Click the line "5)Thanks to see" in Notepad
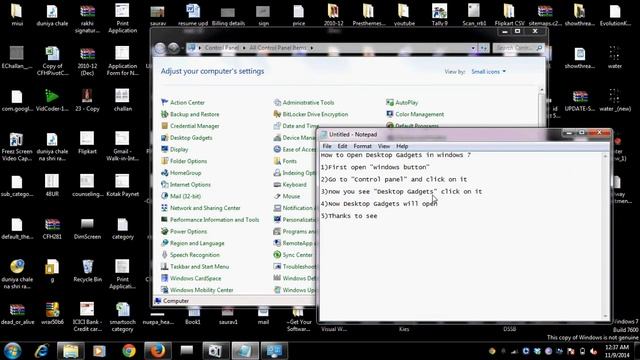Viewport: 640px width, 360px height. click(x=349, y=216)
